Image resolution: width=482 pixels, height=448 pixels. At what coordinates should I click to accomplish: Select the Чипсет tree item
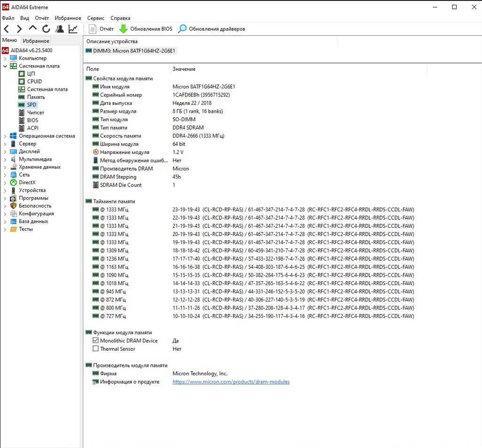click(x=31, y=112)
